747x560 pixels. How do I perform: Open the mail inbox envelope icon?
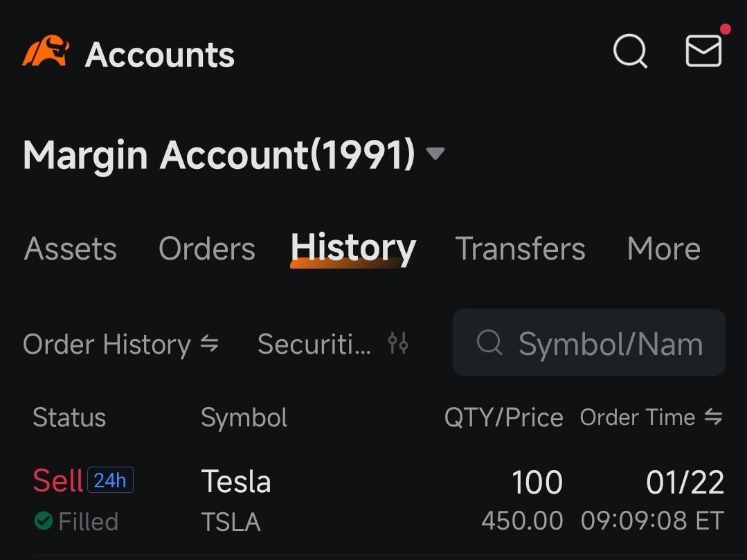(x=703, y=51)
